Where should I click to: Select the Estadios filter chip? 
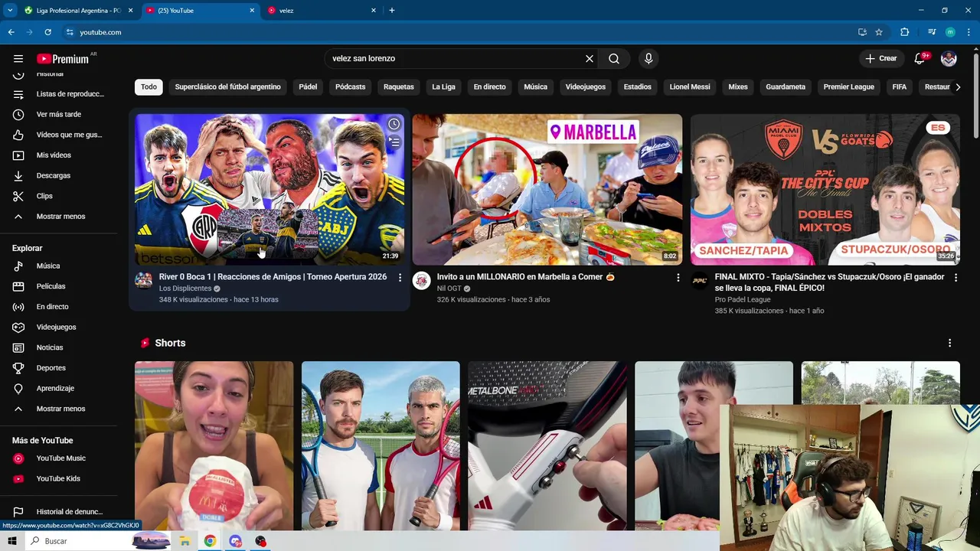(637, 87)
